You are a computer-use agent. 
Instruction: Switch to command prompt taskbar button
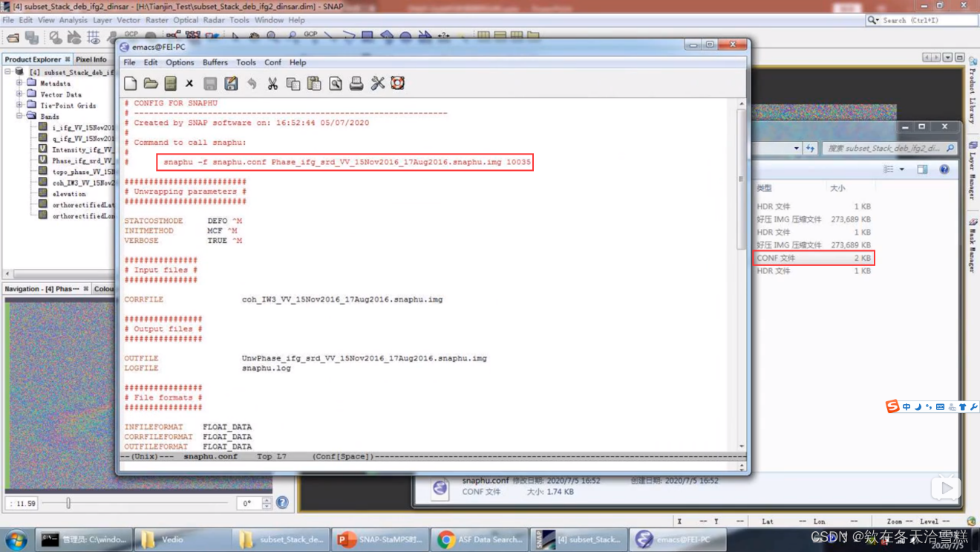[84, 539]
